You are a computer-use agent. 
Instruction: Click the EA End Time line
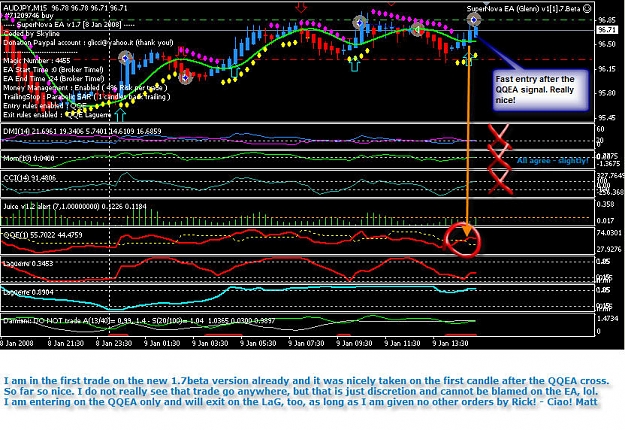tap(54, 79)
